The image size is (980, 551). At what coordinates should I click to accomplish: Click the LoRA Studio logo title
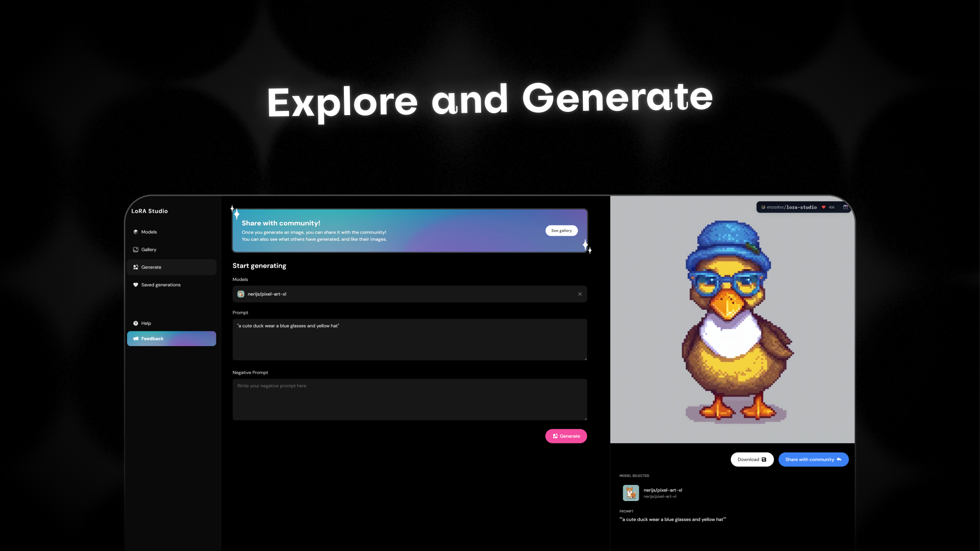pyautogui.click(x=149, y=211)
